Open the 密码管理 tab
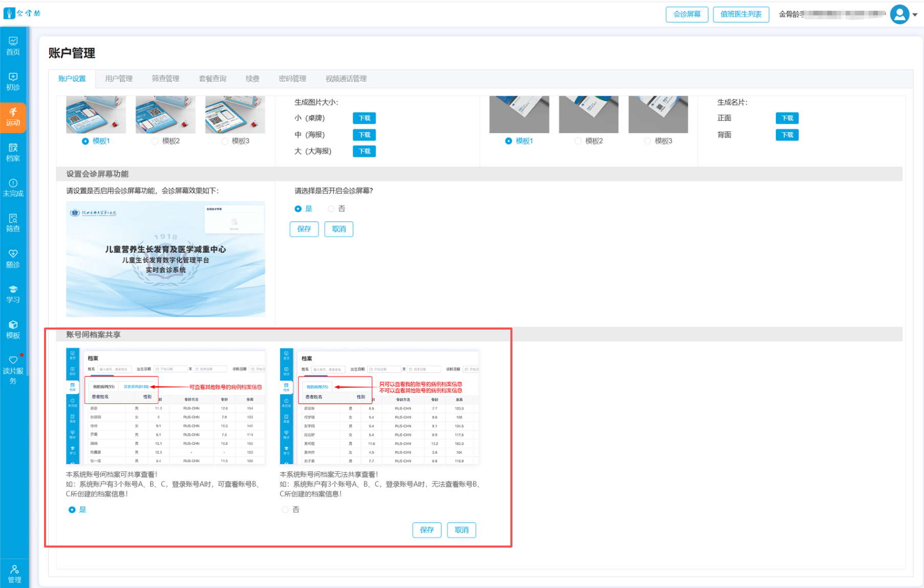The height and width of the screenshot is (588, 924). coord(292,79)
